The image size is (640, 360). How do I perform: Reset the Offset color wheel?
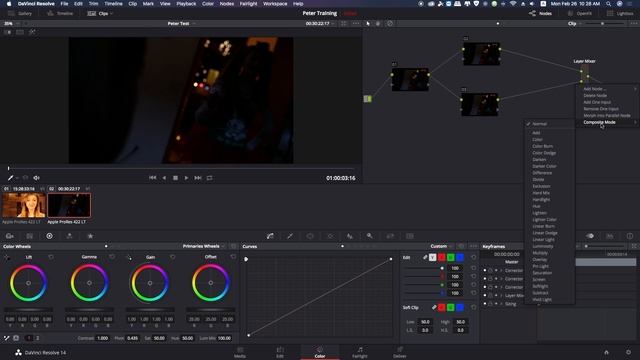[x=233, y=257]
